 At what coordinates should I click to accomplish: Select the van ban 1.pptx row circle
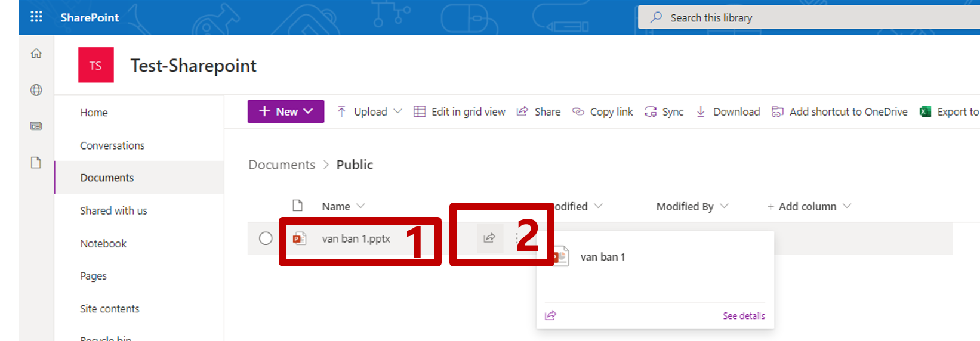tap(266, 238)
